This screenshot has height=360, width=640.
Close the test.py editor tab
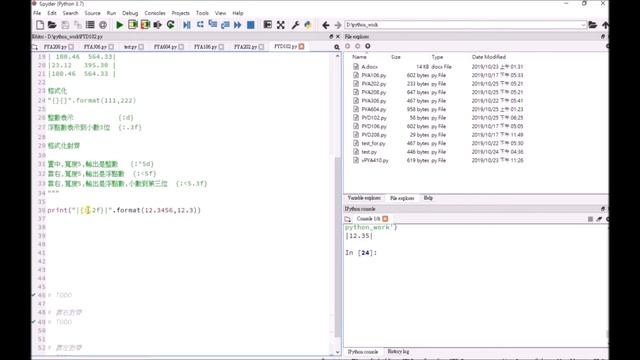coord(141,47)
